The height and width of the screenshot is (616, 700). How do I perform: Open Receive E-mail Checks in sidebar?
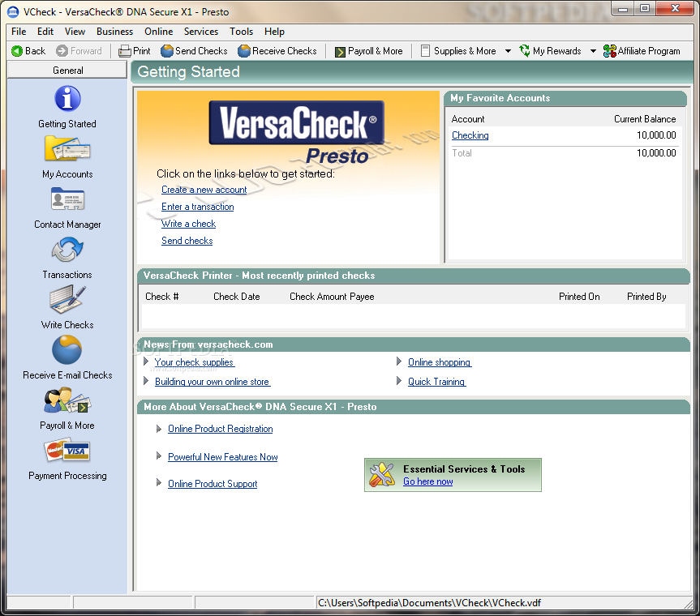(67, 349)
